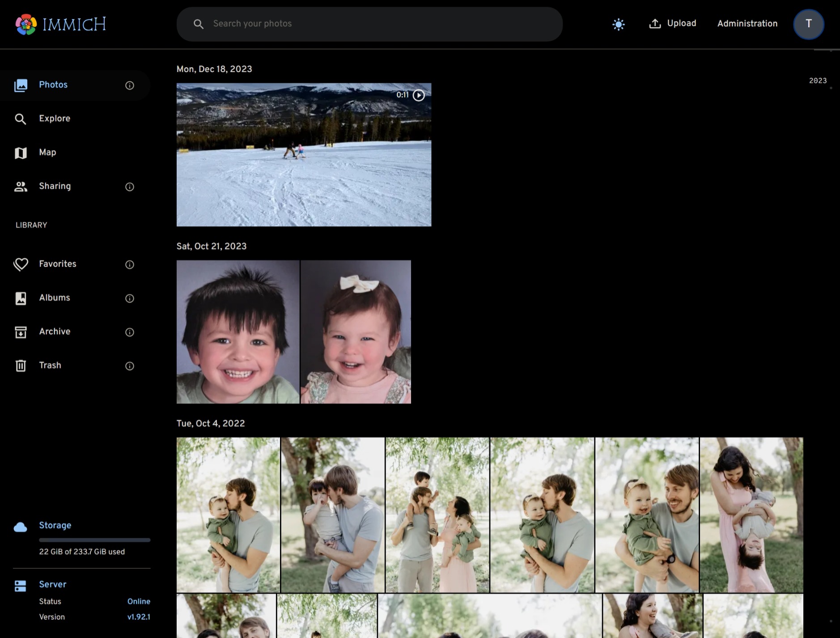Viewport: 840px width, 638px height.
Task: Click the info icon beside Sharing
Action: pos(129,187)
